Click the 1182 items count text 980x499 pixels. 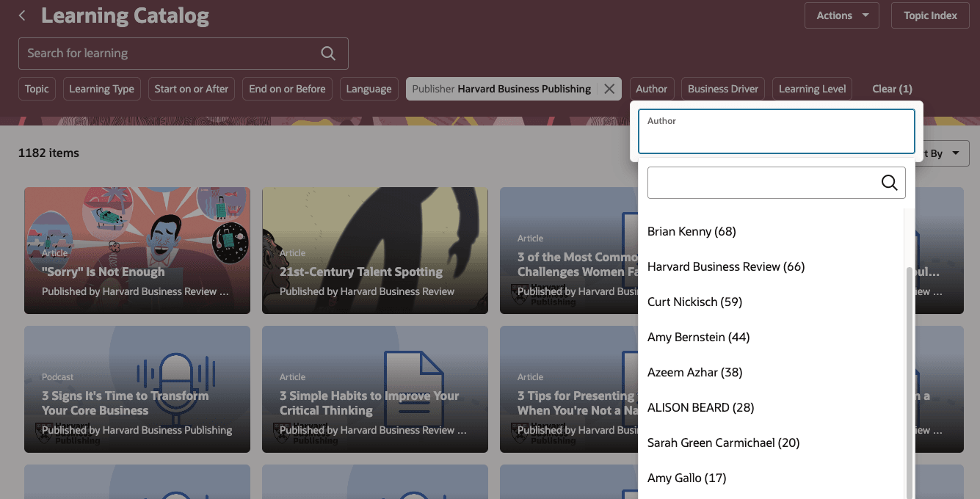pyautogui.click(x=48, y=153)
